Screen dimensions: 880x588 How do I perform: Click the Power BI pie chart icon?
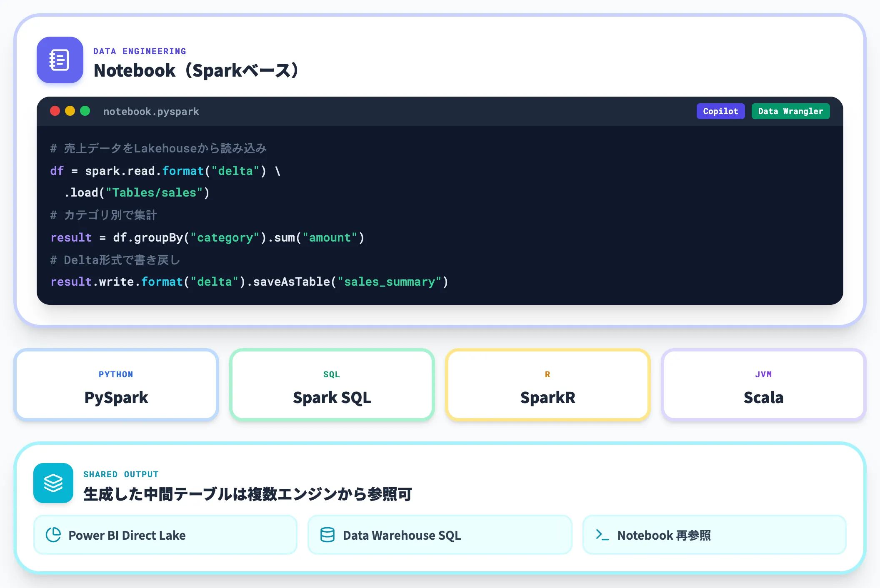(53, 535)
